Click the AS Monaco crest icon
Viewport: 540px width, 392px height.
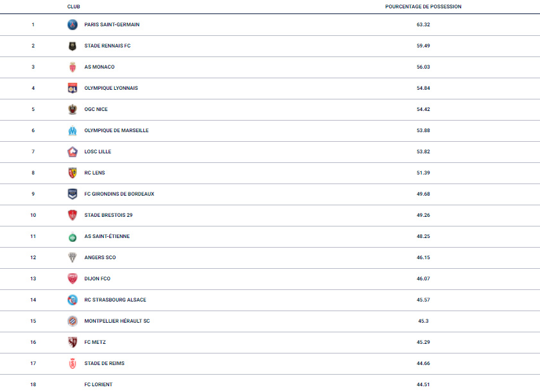(73, 67)
